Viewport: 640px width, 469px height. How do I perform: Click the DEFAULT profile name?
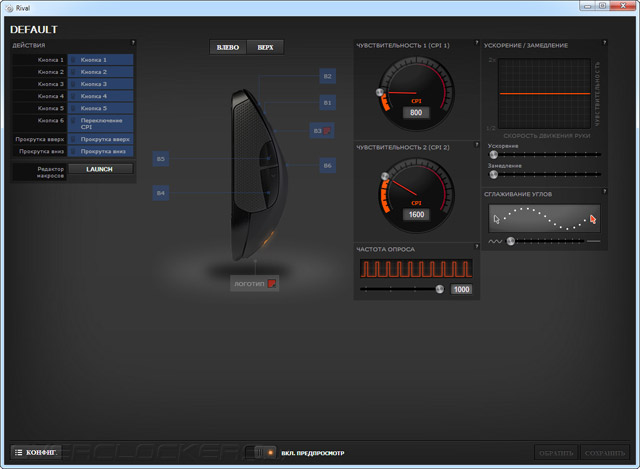[x=34, y=29]
